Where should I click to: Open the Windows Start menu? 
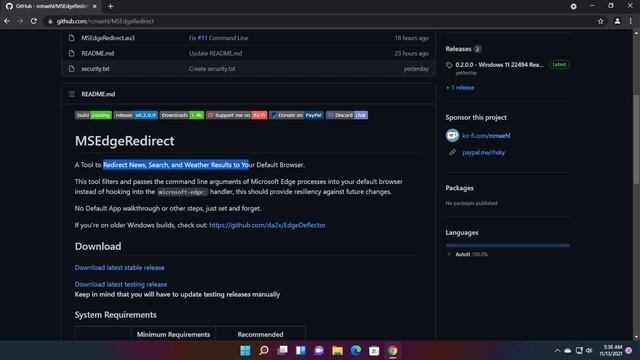245,351
